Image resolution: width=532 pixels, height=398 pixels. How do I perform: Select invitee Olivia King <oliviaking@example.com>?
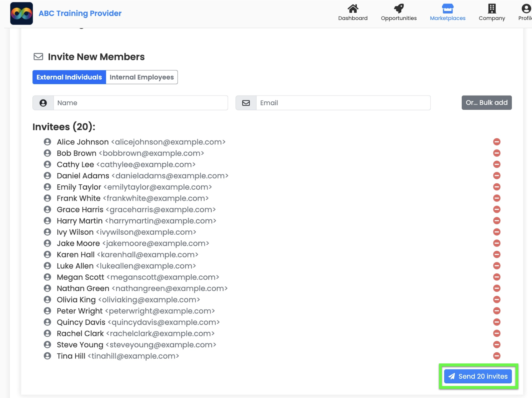click(128, 300)
